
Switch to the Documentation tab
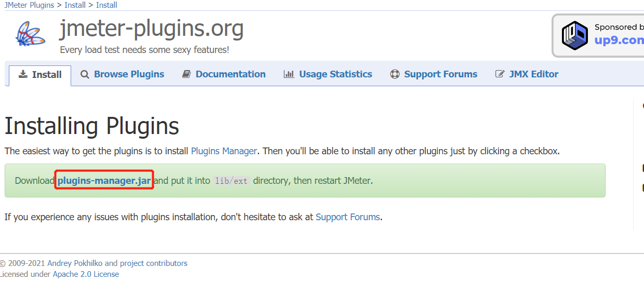click(x=224, y=74)
